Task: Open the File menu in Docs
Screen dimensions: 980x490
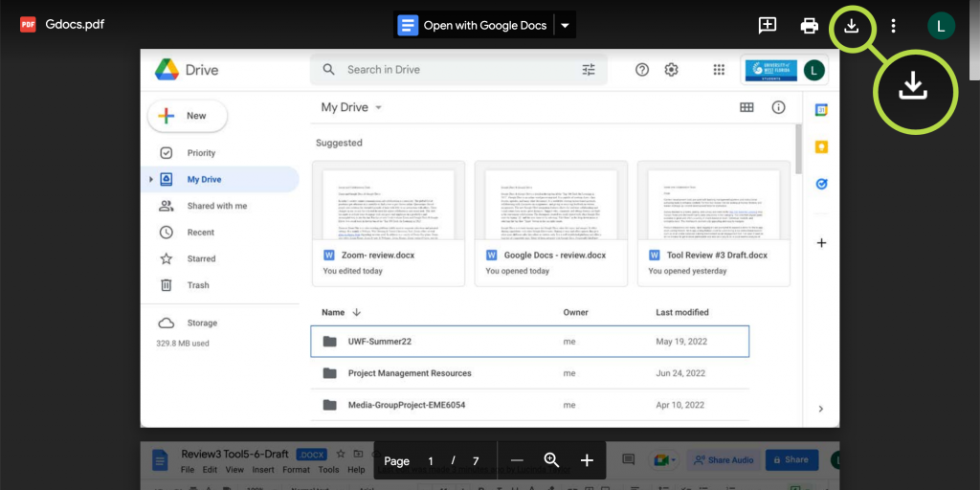Action: 188,470
